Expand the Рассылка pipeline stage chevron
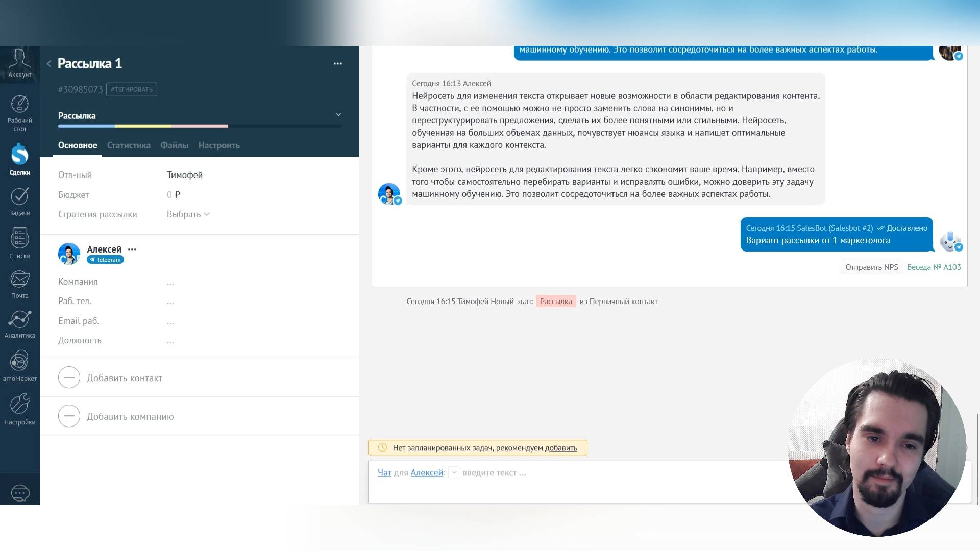Screen dimensions: 980x551 [338, 115]
